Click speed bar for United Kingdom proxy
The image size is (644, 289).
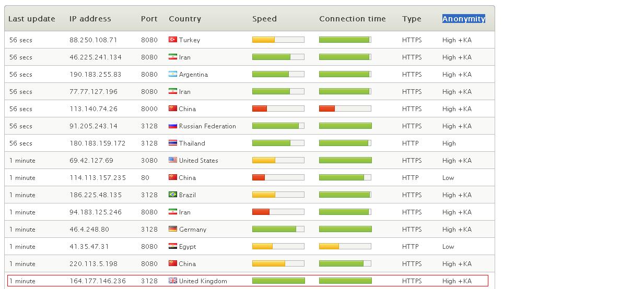tap(278, 281)
